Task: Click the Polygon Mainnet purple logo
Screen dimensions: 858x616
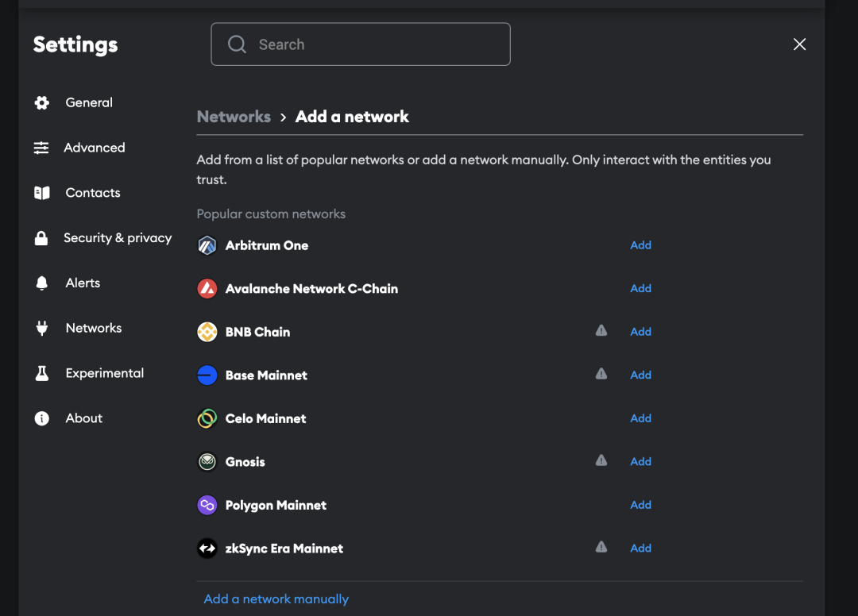Action: pos(207,505)
